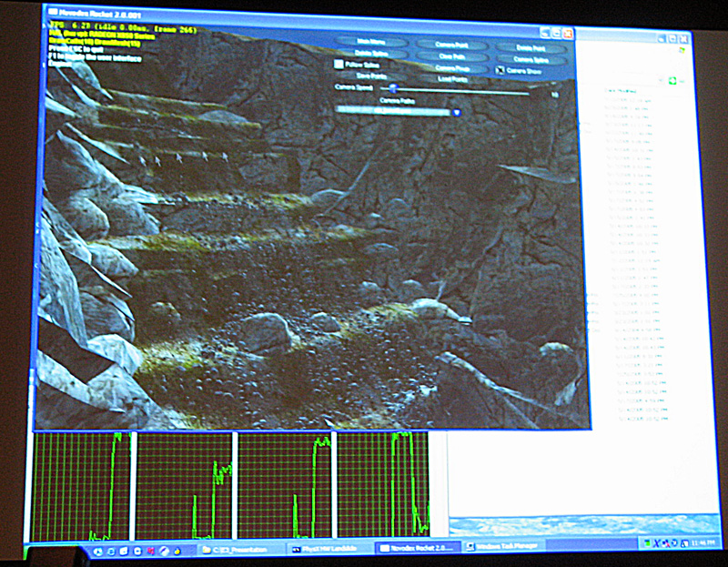Click the Delete Point button
The width and height of the screenshot is (728, 567).
coord(530,46)
